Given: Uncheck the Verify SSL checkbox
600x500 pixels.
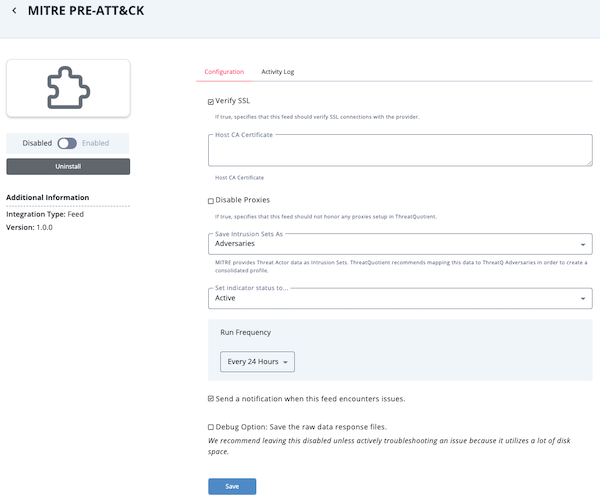Looking at the screenshot, I should (x=210, y=102).
